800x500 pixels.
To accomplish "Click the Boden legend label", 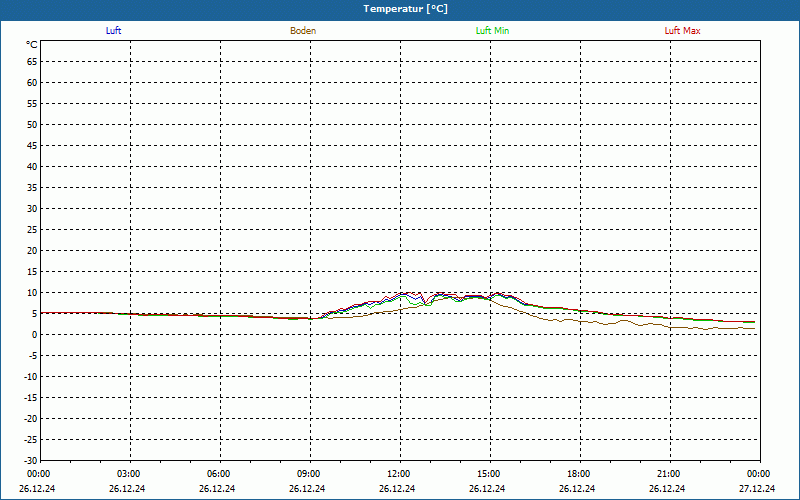I will pyautogui.click(x=303, y=31).
